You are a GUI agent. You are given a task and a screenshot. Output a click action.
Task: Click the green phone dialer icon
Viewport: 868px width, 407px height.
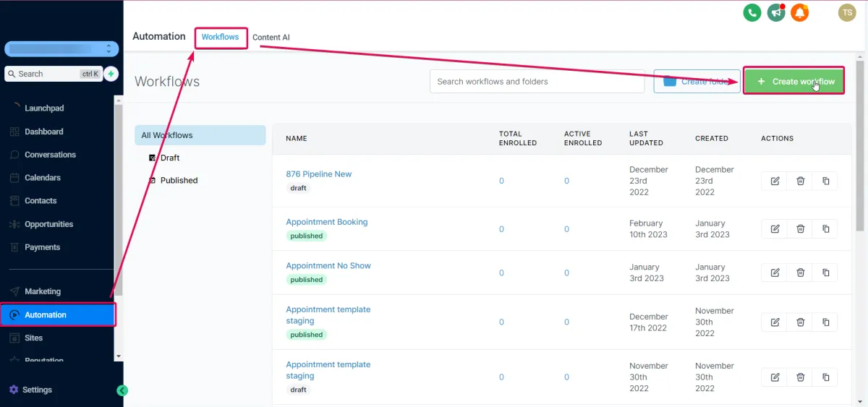coord(752,12)
